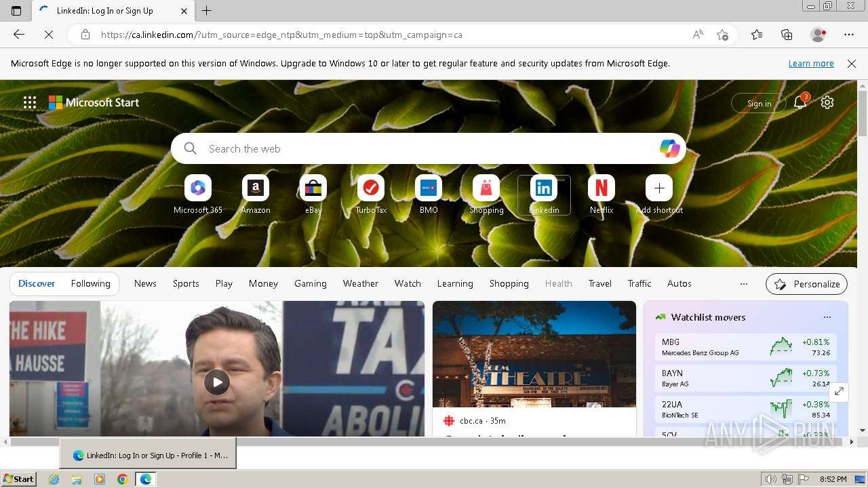
Task: Play the featured news video
Action: click(x=217, y=382)
